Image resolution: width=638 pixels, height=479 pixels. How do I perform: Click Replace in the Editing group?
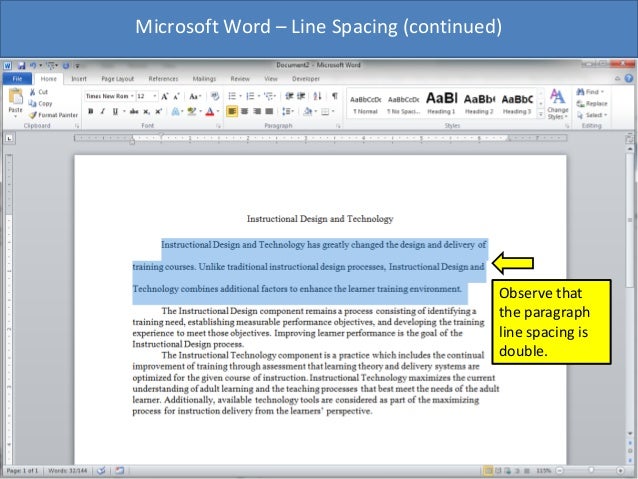[x=592, y=104]
